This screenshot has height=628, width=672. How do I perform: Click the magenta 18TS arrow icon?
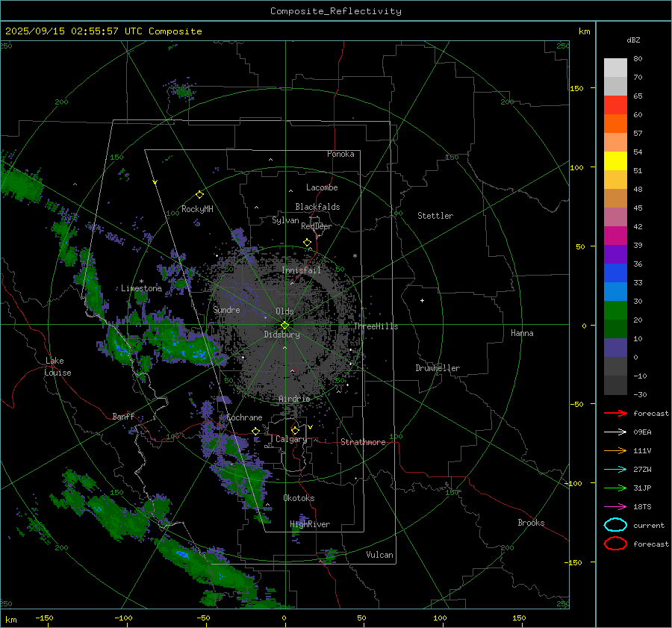point(615,507)
